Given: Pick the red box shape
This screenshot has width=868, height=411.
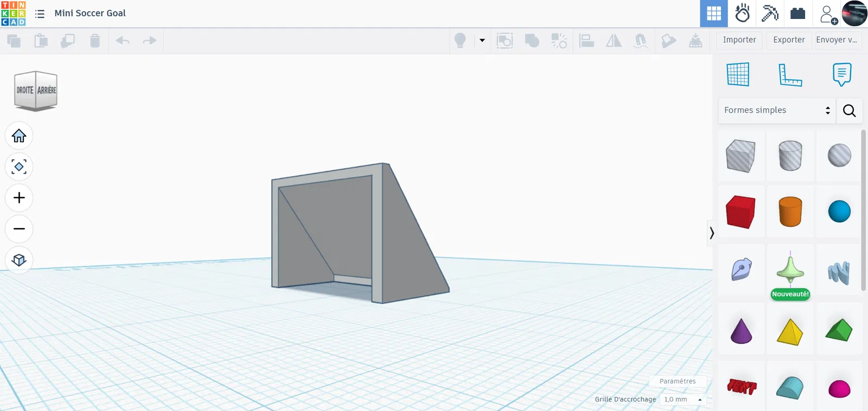Looking at the screenshot, I should [x=741, y=211].
